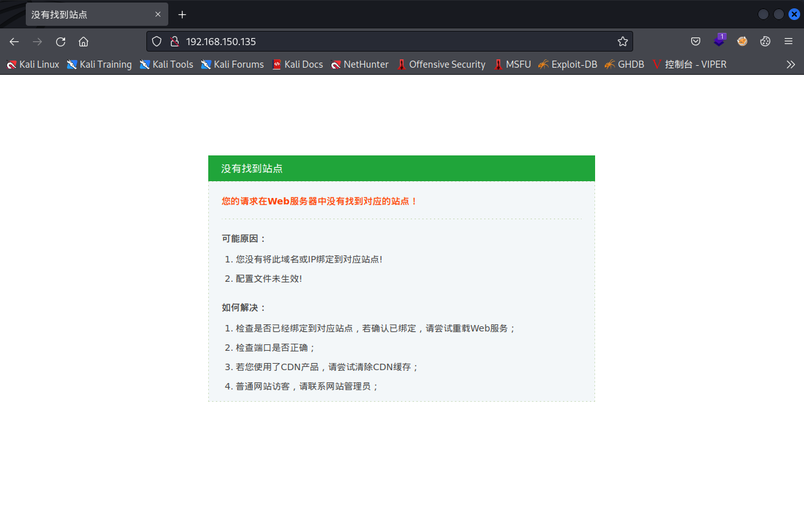Click the browser Back arrow button
The width and height of the screenshot is (804, 532).
[14, 41]
